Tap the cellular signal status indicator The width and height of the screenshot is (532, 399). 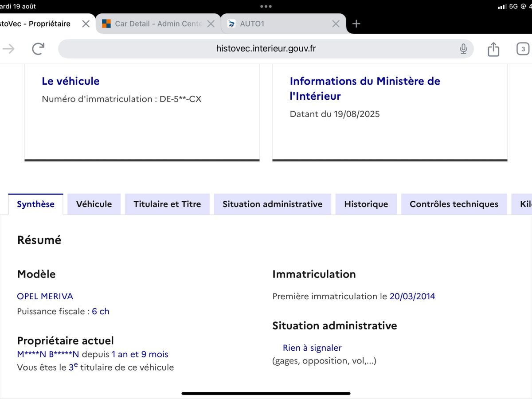[502, 7]
